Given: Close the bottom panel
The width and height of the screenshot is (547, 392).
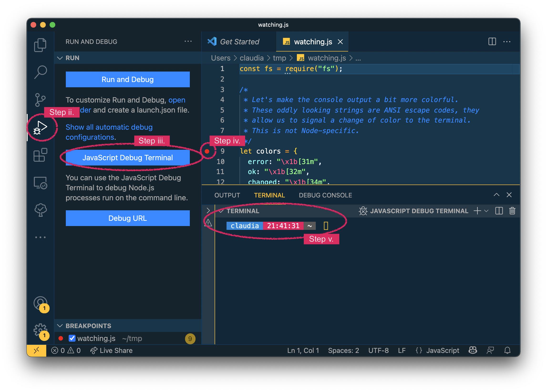Looking at the screenshot, I should (x=509, y=195).
